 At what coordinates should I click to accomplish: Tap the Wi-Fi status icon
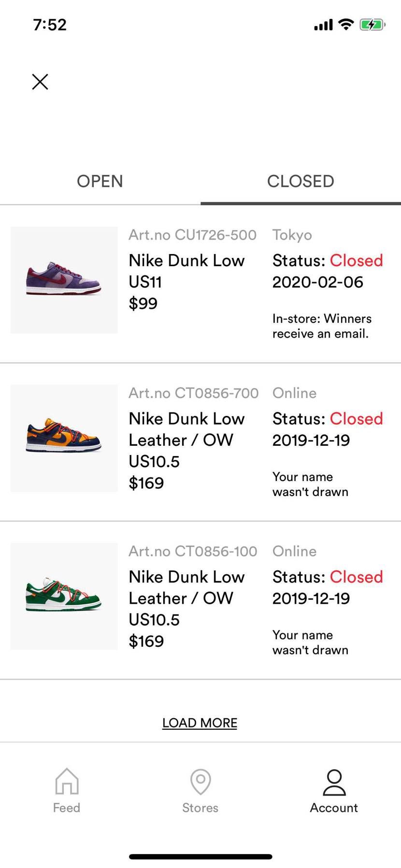tap(346, 25)
